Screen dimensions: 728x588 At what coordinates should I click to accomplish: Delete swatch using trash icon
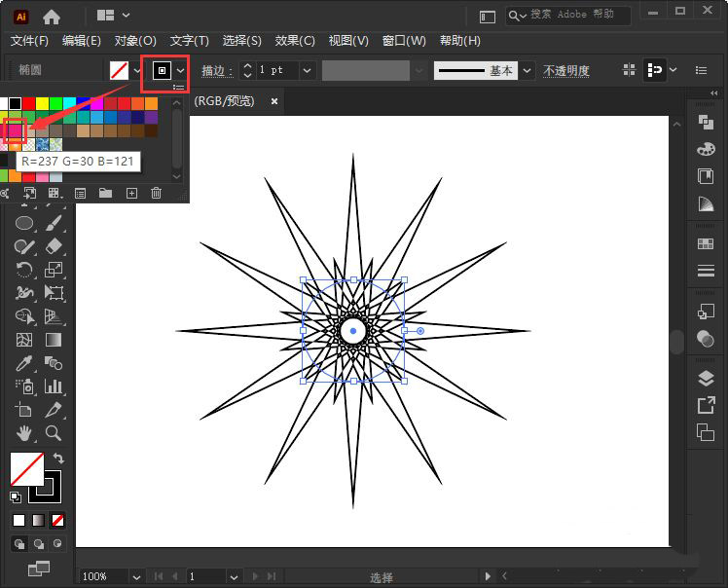click(x=156, y=194)
